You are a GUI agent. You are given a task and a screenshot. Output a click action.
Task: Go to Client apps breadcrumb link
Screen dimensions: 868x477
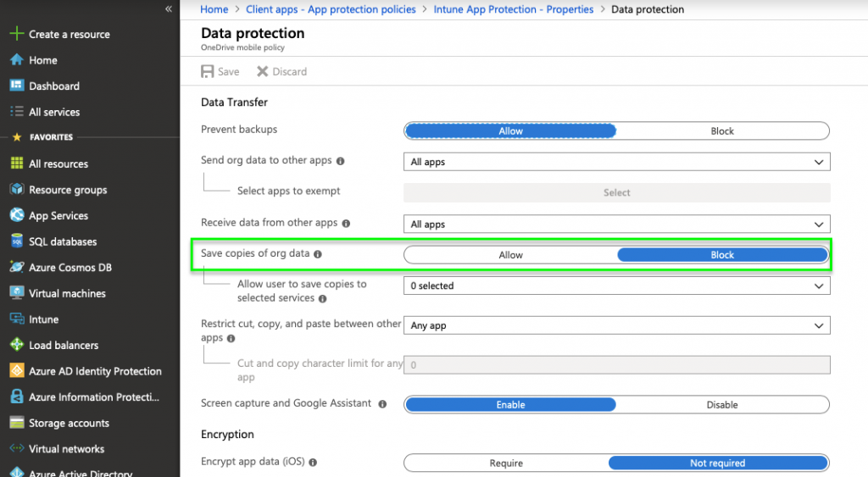click(331, 9)
